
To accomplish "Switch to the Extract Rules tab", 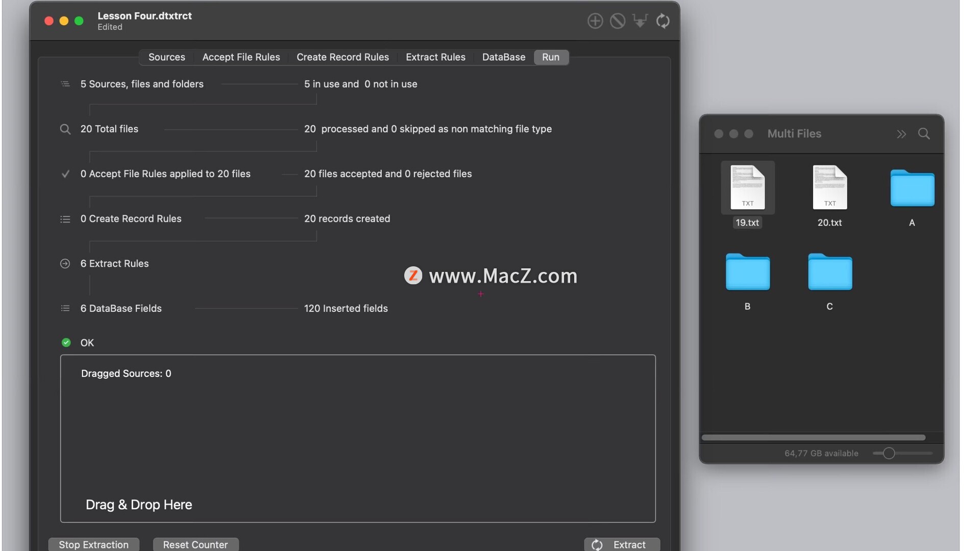I will pyautogui.click(x=435, y=57).
